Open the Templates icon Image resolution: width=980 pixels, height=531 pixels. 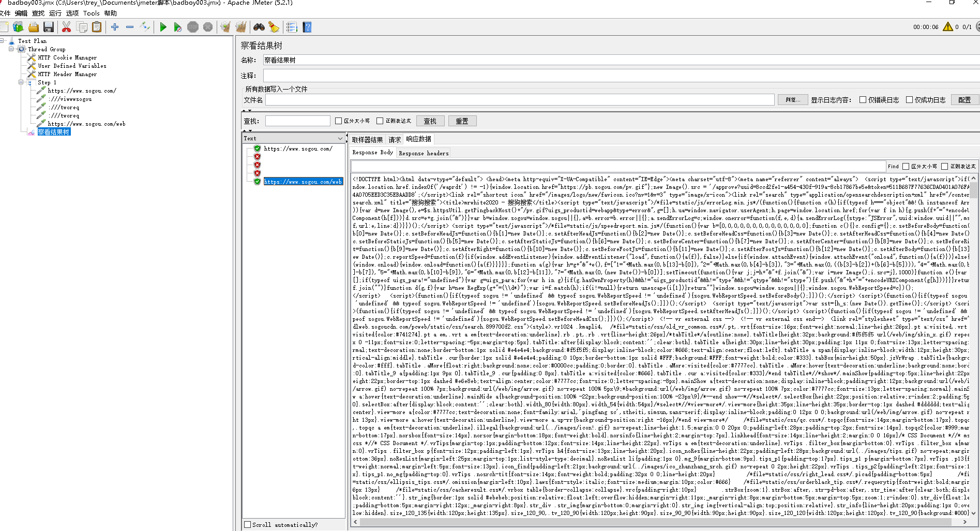pos(19,27)
